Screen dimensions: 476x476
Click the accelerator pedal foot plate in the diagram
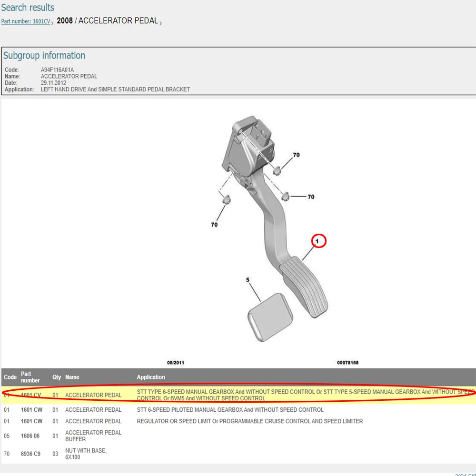304,288
